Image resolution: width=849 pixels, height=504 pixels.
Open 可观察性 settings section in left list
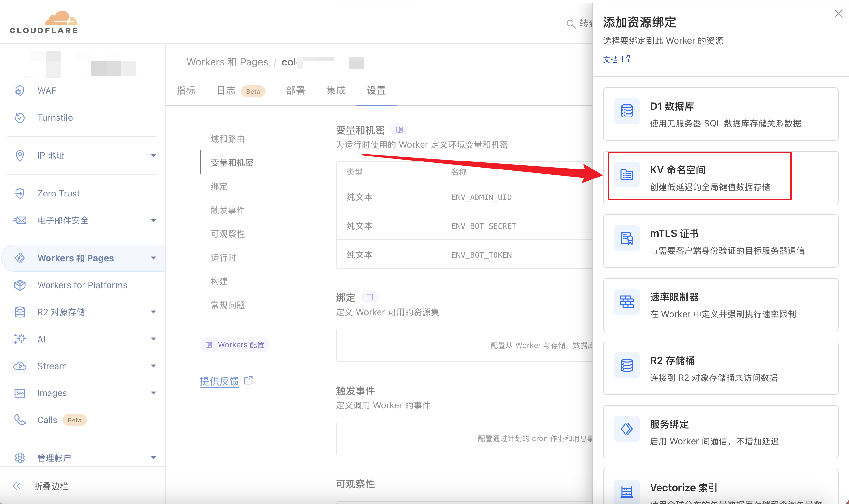[228, 234]
